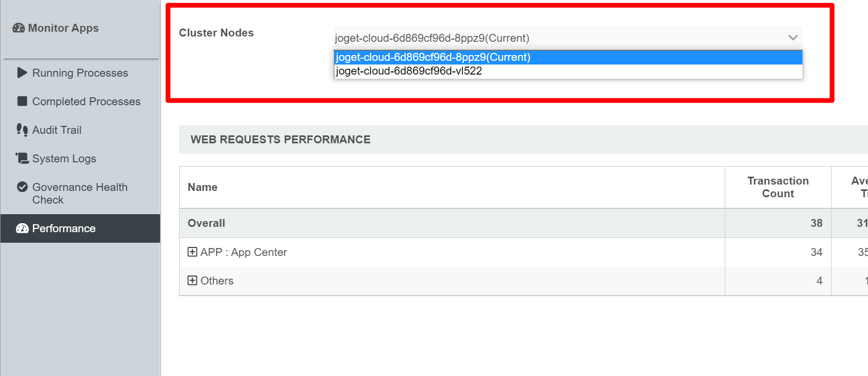The image size is (868, 376).
Task: Click the Audit Trail footprints icon
Action: tap(22, 130)
